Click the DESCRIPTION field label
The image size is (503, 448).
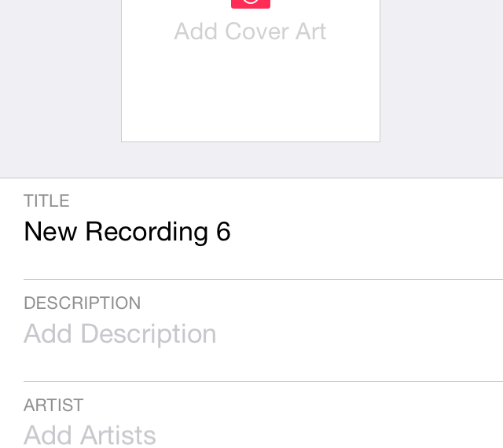82,303
